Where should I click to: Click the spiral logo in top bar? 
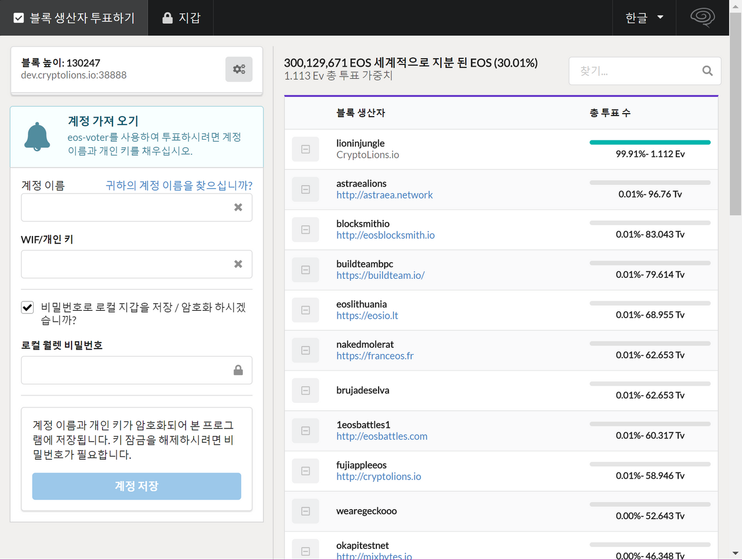click(x=702, y=17)
